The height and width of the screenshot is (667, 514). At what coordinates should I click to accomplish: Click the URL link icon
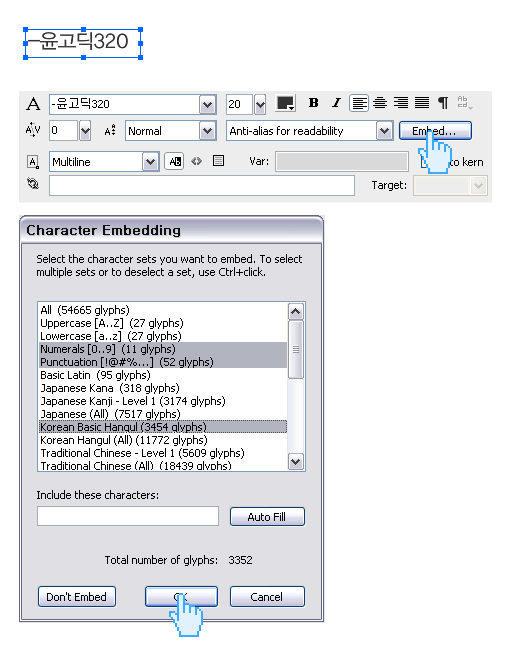tap(33, 184)
